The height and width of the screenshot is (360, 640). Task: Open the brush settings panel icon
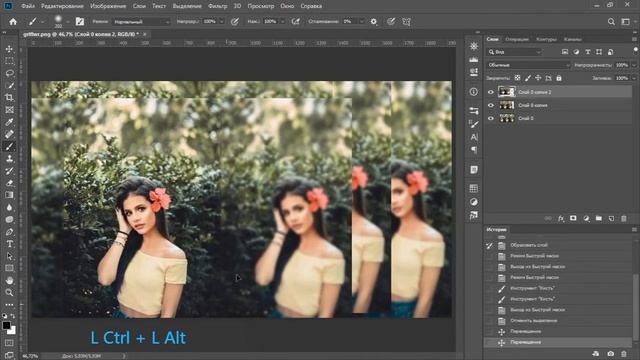[80, 22]
